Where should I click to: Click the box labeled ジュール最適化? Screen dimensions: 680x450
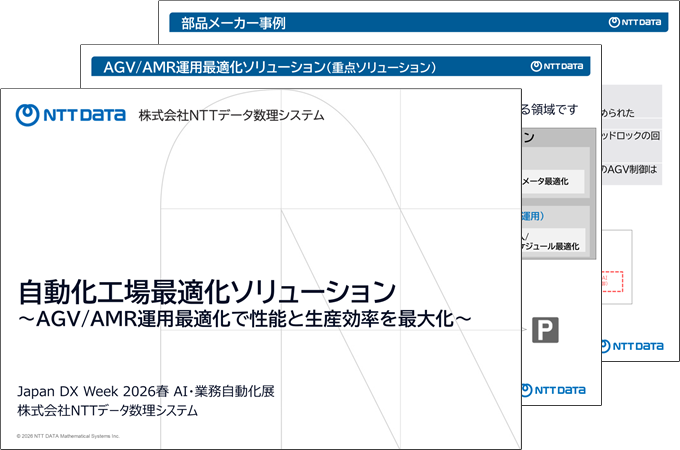(x=554, y=240)
